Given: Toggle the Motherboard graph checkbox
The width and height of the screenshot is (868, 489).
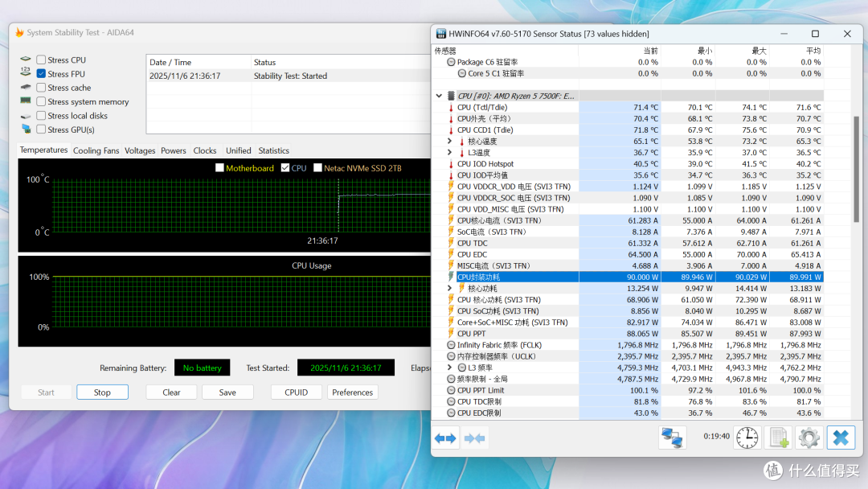Looking at the screenshot, I should pos(219,168).
